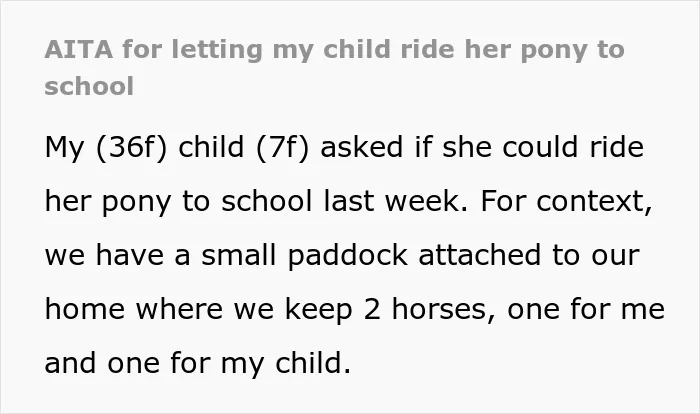Click 'could ride' at first line end
The image size is (700, 414).
[x=573, y=147]
